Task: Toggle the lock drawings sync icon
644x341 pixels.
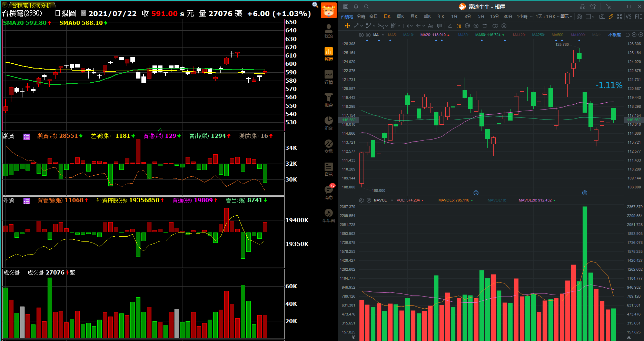Action: pos(467,26)
